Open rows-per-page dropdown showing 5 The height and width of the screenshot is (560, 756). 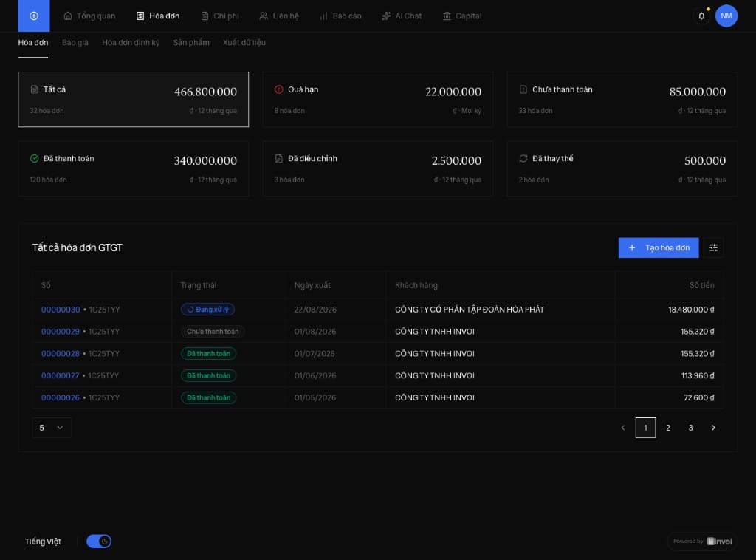(x=52, y=428)
